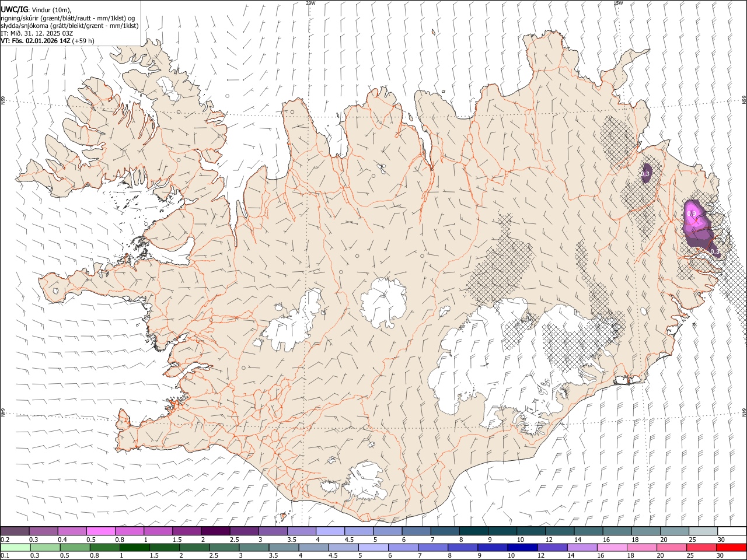The width and height of the screenshot is (747, 560).
Task: Select bottom-row light pink swatch between 16 and 18
Action: [612, 547]
